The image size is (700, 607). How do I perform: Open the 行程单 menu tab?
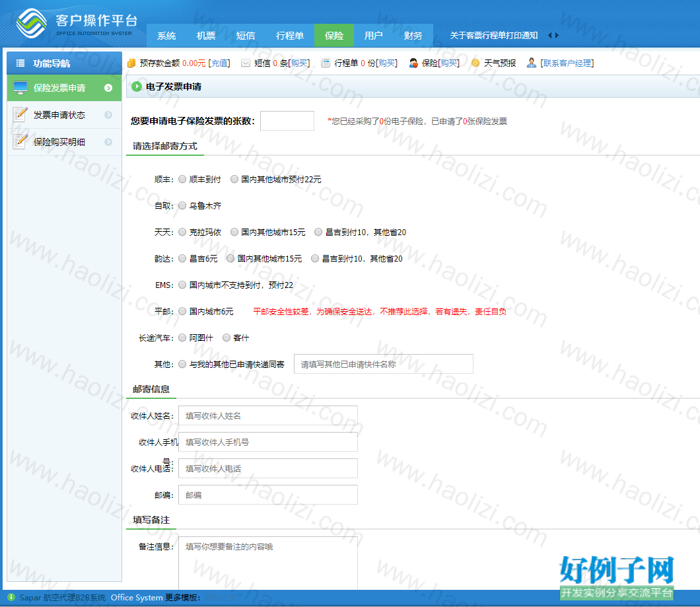290,35
